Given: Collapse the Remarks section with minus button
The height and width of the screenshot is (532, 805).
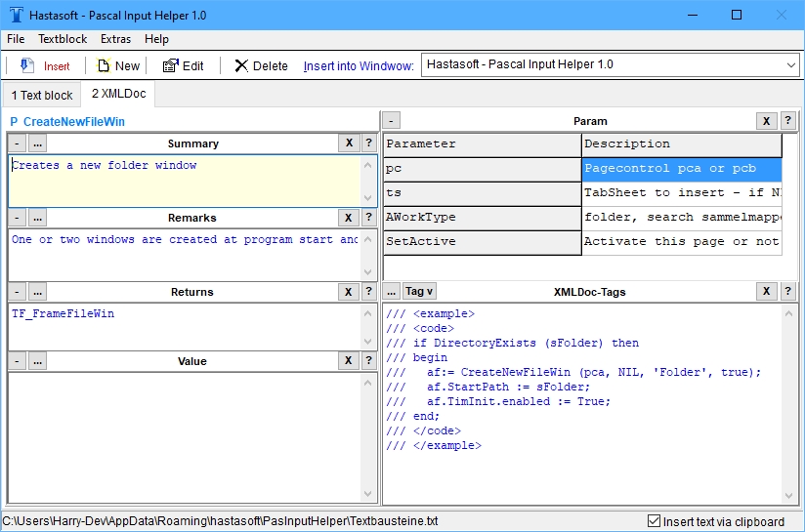Looking at the screenshot, I should coord(17,218).
